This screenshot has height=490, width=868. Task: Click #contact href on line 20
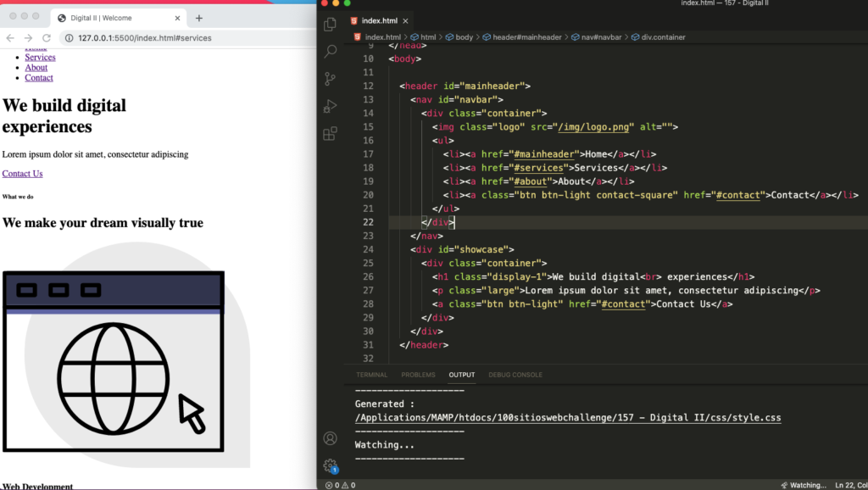click(738, 195)
